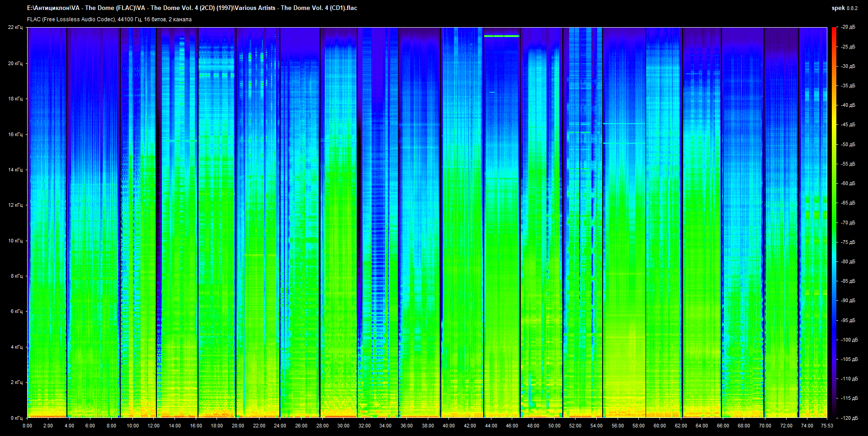Click the 10 кГц frequency axis label
868x436 pixels.
[x=15, y=241]
